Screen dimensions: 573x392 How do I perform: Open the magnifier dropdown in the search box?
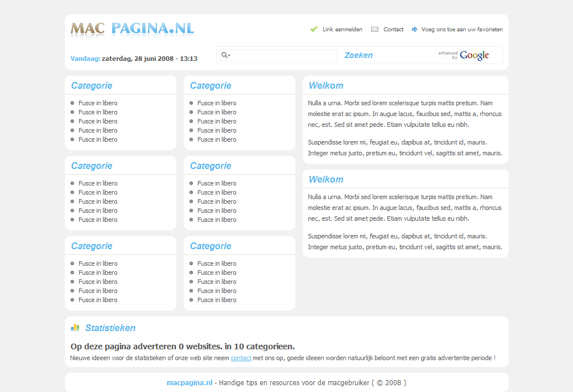pyautogui.click(x=226, y=55)
